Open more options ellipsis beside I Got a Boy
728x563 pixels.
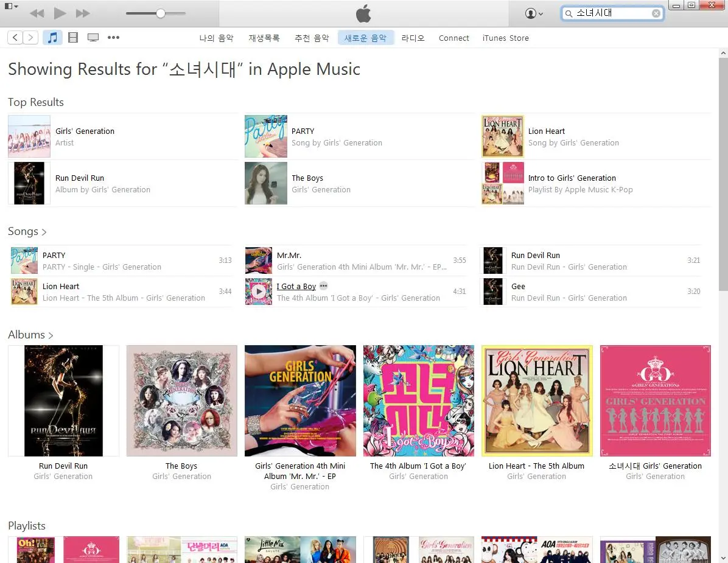tap(324, 286)
